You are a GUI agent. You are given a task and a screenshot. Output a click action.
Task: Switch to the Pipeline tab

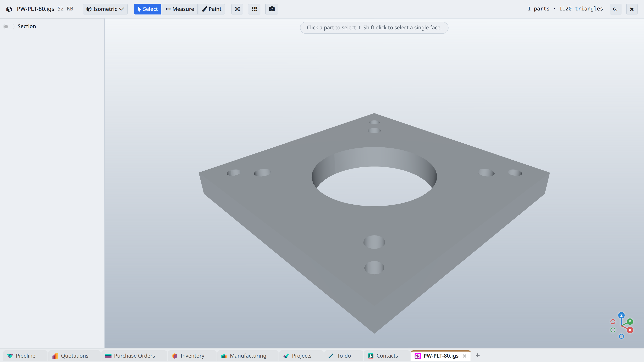pos(25,356)
